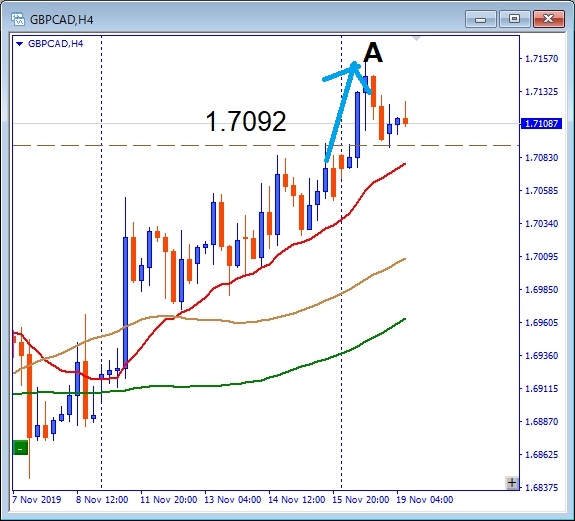Screen dimensions: 575x521
Task: Click the 1.71325 price scale label
Action: 542,92
